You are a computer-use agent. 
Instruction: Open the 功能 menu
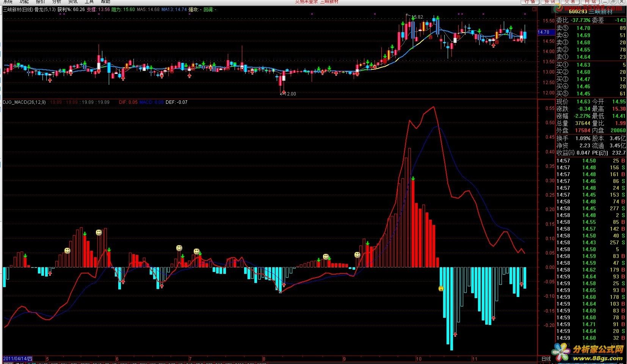coord(24,2)
